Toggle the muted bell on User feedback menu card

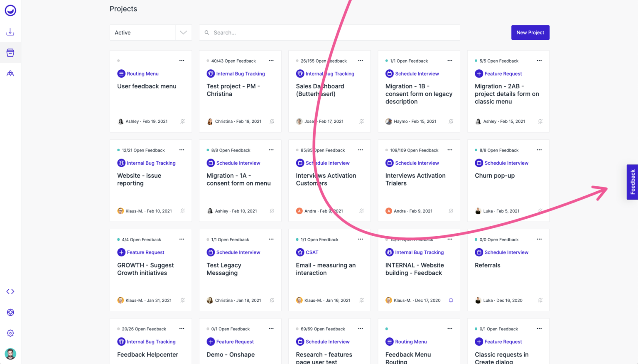pyautogui.click(x=183, y=121)
